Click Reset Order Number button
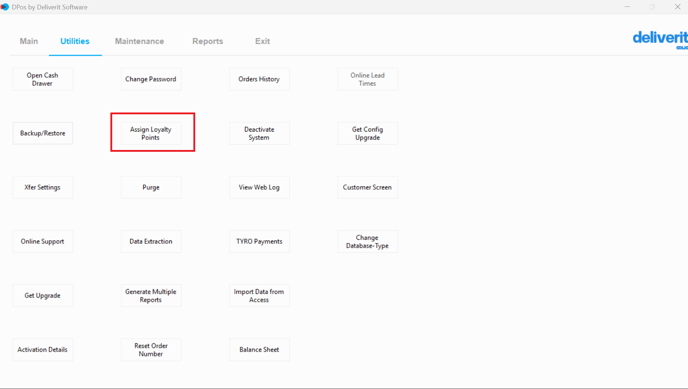The height and width of the screenshot is (389, 688). [151, 350]
